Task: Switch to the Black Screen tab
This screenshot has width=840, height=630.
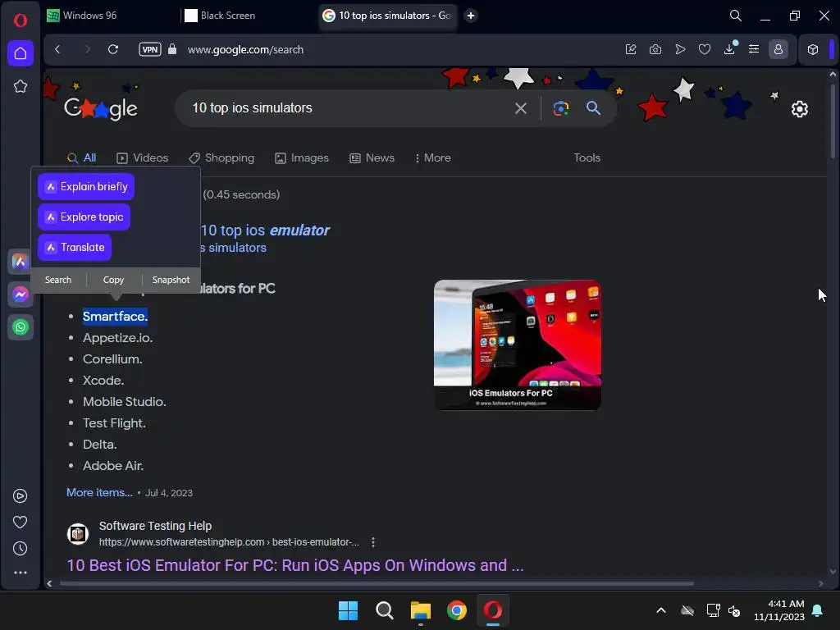Action: tap(248, 16)
